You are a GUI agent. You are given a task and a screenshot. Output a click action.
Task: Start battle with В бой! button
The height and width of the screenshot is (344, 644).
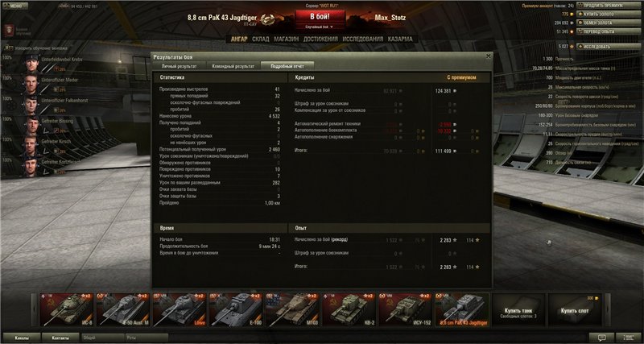[x=320, y=17]
